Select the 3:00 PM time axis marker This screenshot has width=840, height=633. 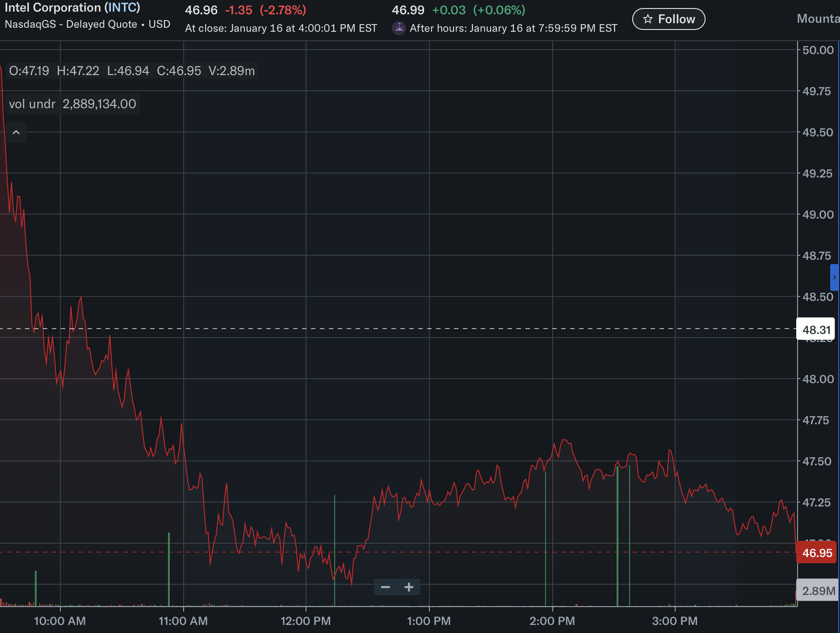(675, 621)
